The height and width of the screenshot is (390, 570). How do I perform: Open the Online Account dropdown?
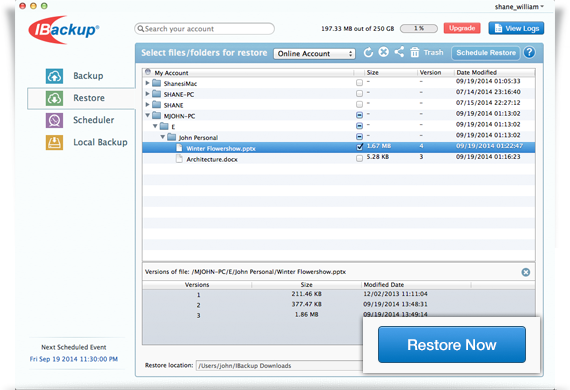coord(314,54)
